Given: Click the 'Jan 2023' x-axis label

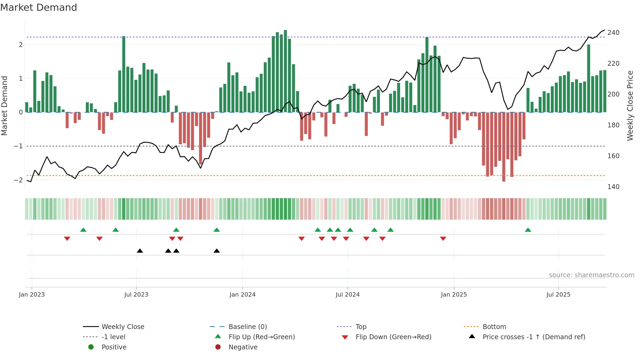Looking at the screenshot, I should click(32, 295).
